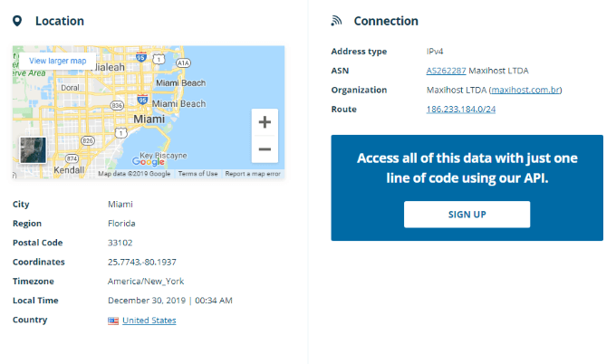Switch map to satellite imagery thumbnail
This screenshot has height=364, width=616.
point(33,150)
